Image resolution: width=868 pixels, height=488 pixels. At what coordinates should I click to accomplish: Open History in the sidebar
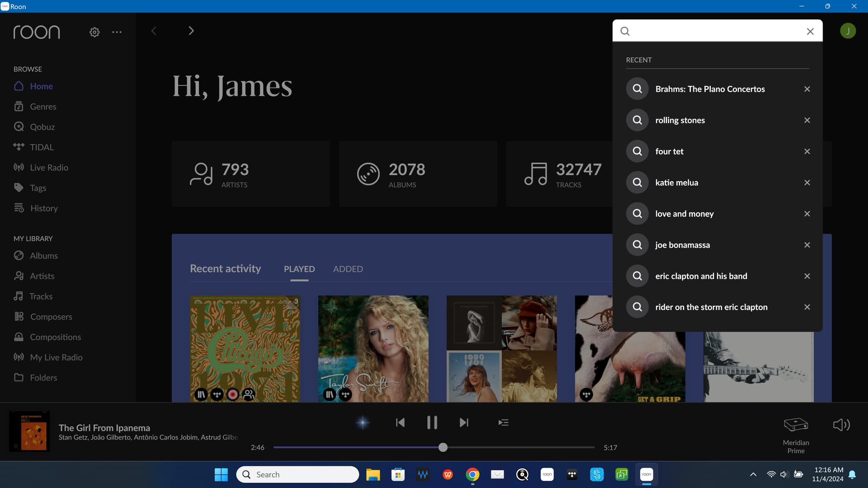click(x=36, y=208)
